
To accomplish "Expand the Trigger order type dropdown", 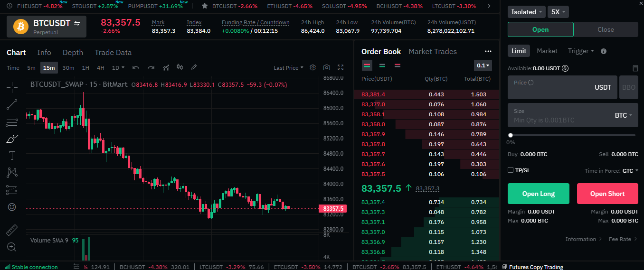I will [581, 51].
